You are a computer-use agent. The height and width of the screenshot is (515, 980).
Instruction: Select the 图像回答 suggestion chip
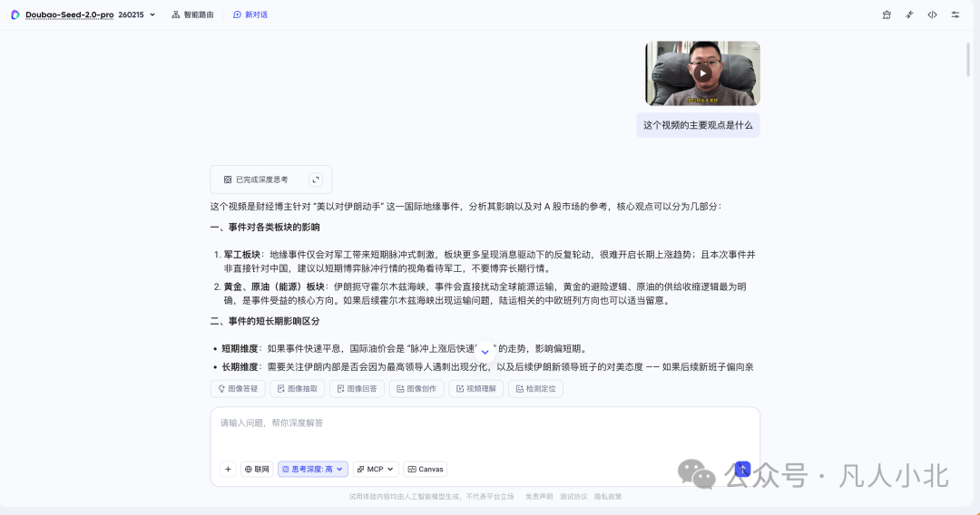(x=357, y=388)
